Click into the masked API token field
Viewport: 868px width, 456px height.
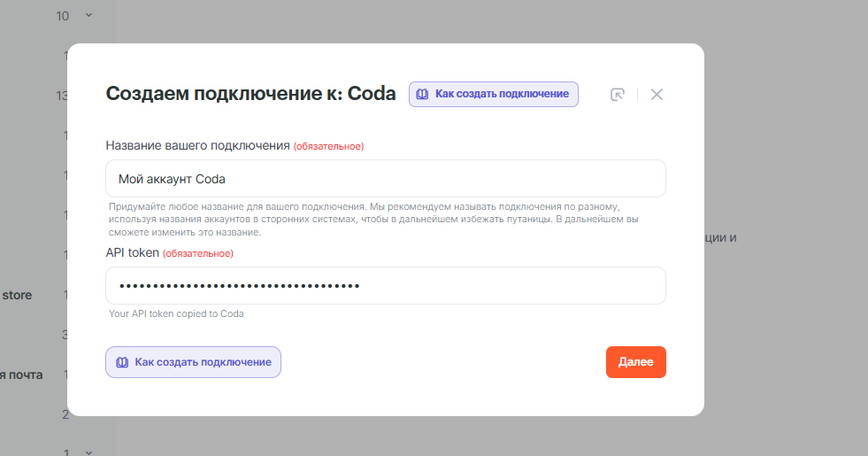[385, 285]
